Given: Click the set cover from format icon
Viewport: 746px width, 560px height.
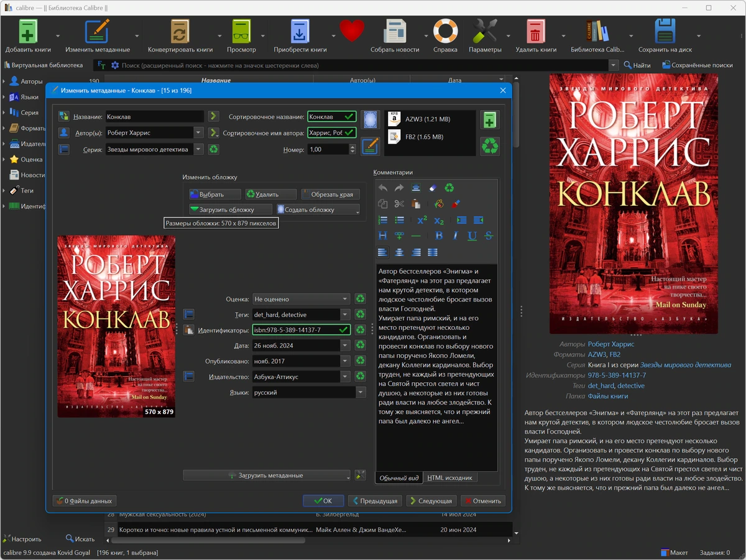Looking at the screenshot, I should (x=371, y=119).
